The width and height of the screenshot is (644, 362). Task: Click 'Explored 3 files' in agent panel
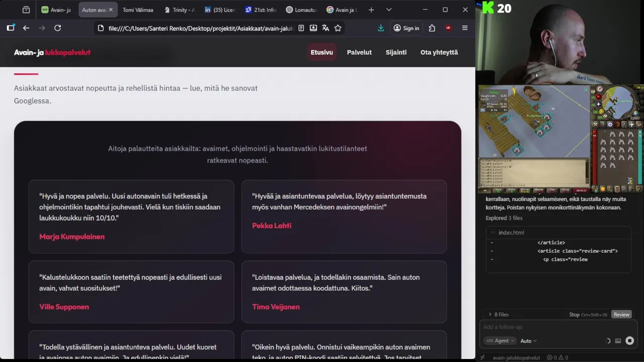504,218
